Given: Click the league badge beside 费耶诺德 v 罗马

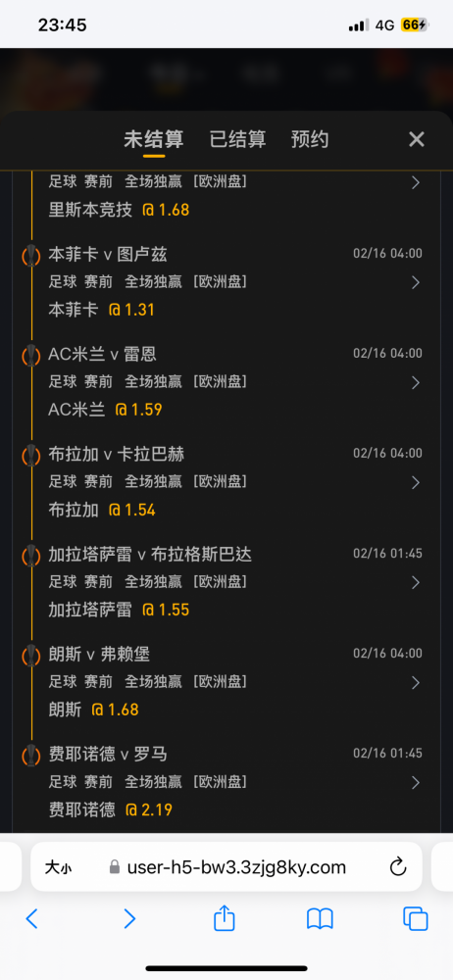Looking at the screenshot, I should 30,755.
